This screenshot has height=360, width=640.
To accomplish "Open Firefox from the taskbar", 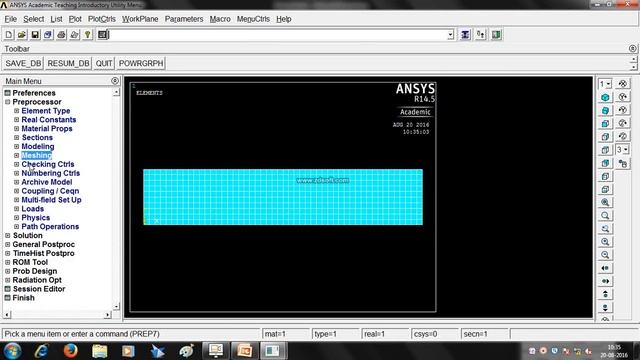I will click(71, 351).
